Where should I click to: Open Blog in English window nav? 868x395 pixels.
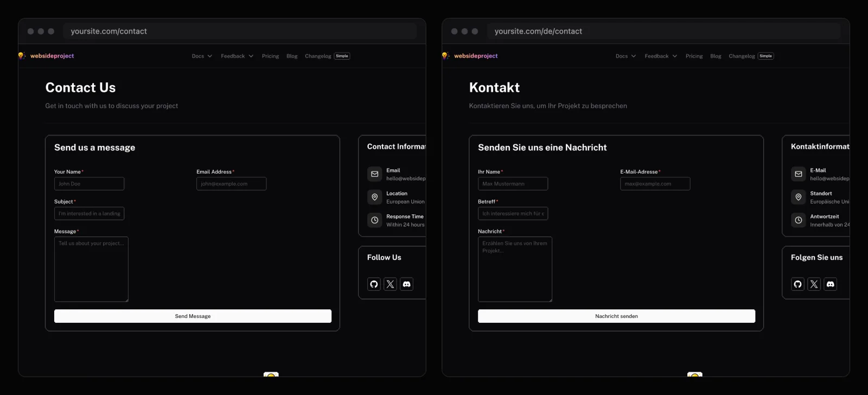coord(292,56)
